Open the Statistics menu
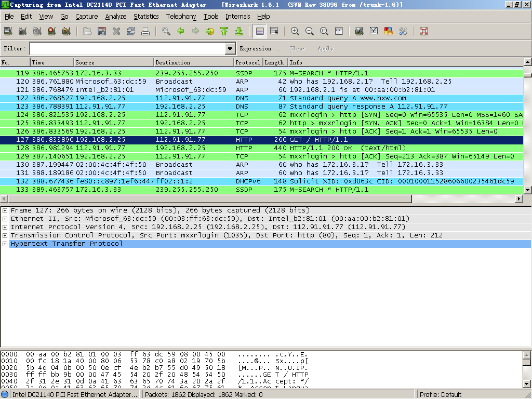This screenshot has width=532, height=399. point(146,17)
